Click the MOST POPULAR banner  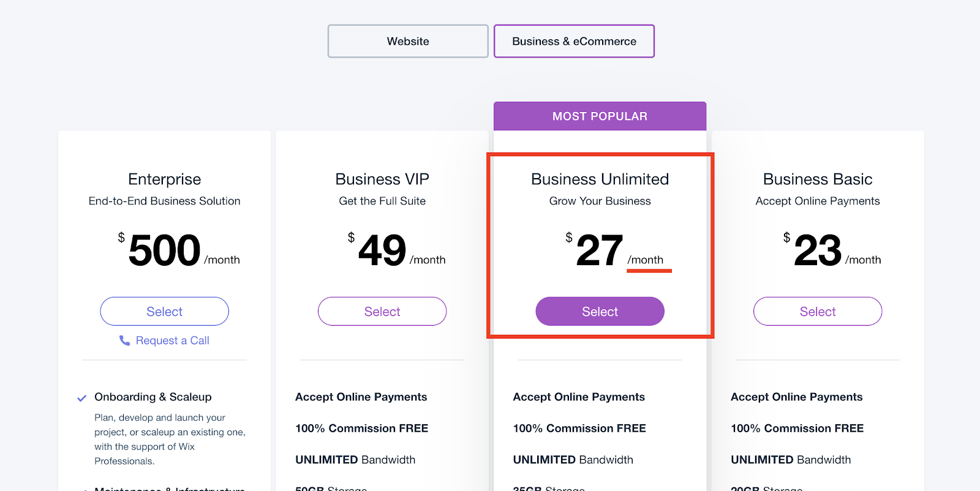600,116
